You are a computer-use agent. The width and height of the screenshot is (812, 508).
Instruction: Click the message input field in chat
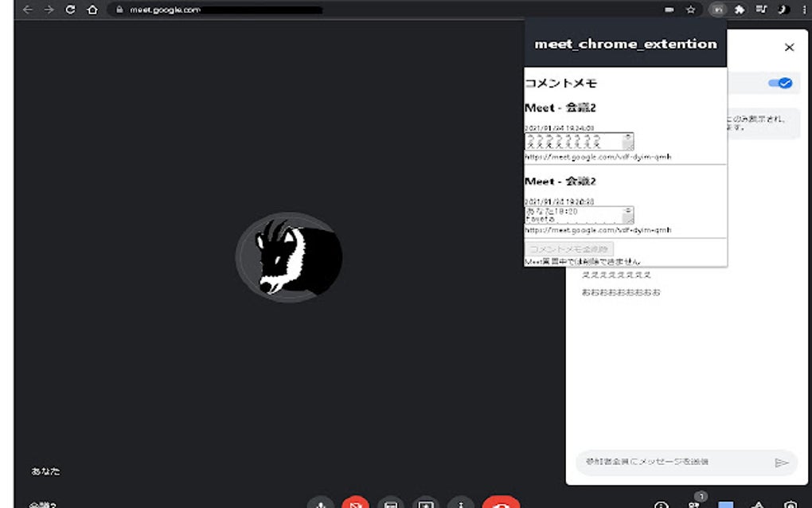coord(673,462)
